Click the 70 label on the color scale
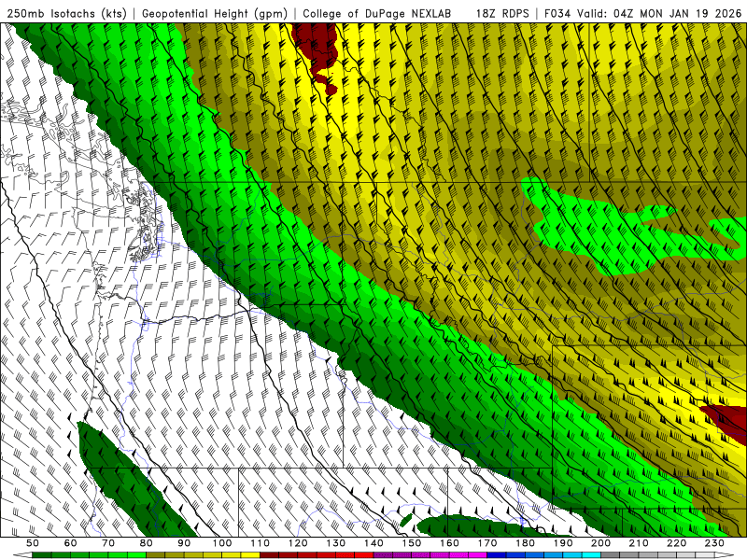 [108, 543]
